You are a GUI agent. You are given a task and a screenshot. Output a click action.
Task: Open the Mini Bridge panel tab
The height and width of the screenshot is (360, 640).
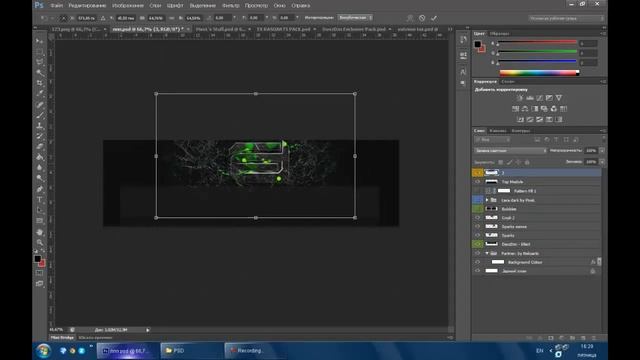point(62,338)
